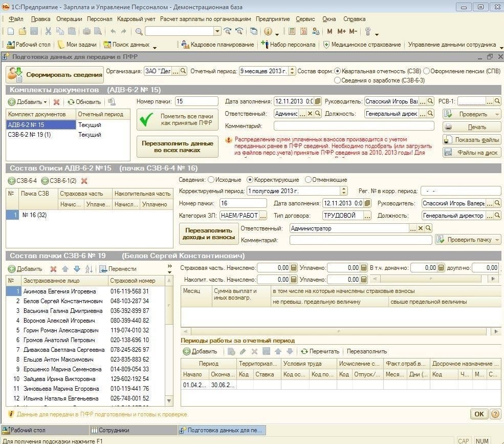Open Проверить button dropdown arrow

point(497,114)
